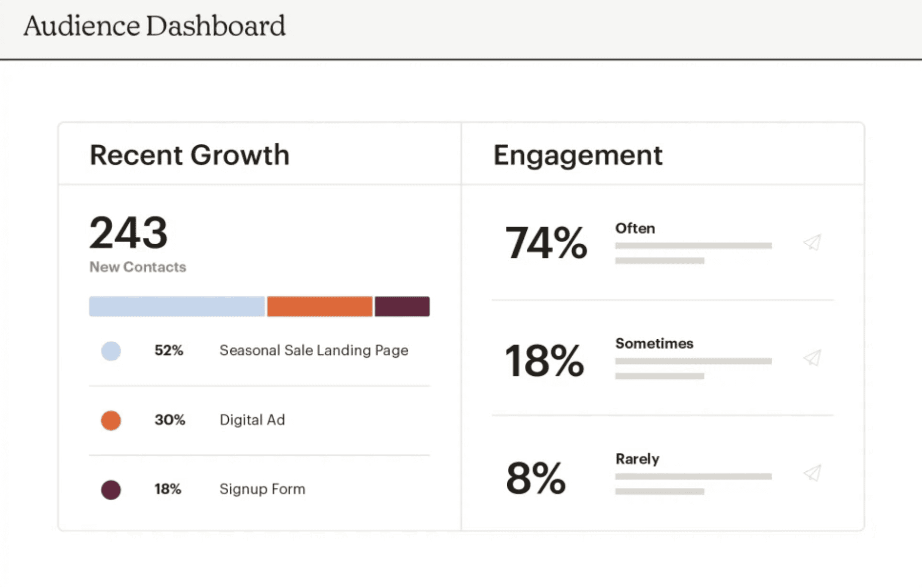Open the Engagement panel header
The image size is (922, 588).
click(578, 155)
